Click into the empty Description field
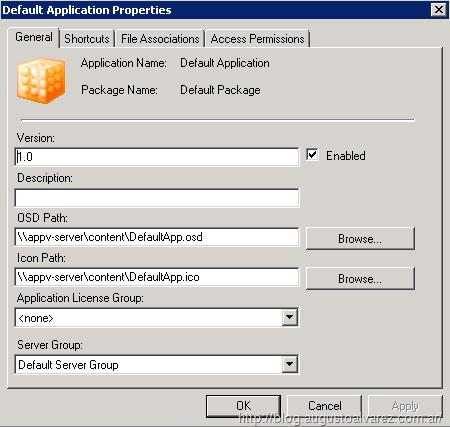The image size is (450, 427). pos(157,197)
